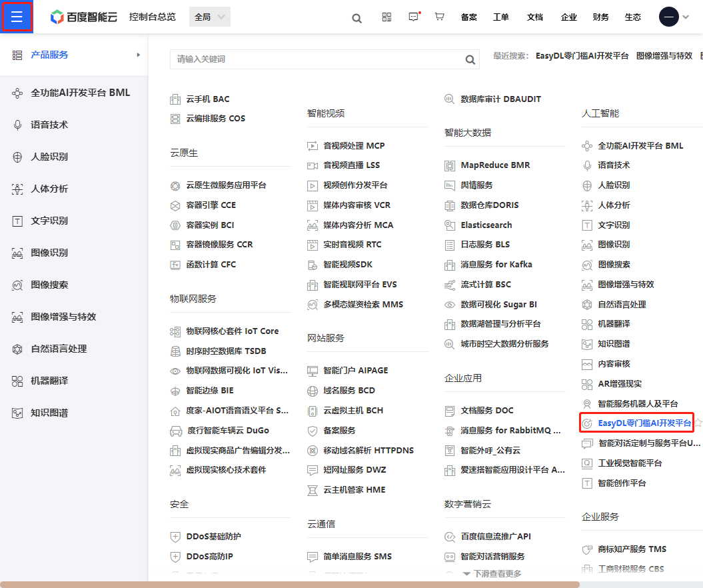The image size is (703, 588).
Task: Open the shopping cart icon
Action: point(439,17)
